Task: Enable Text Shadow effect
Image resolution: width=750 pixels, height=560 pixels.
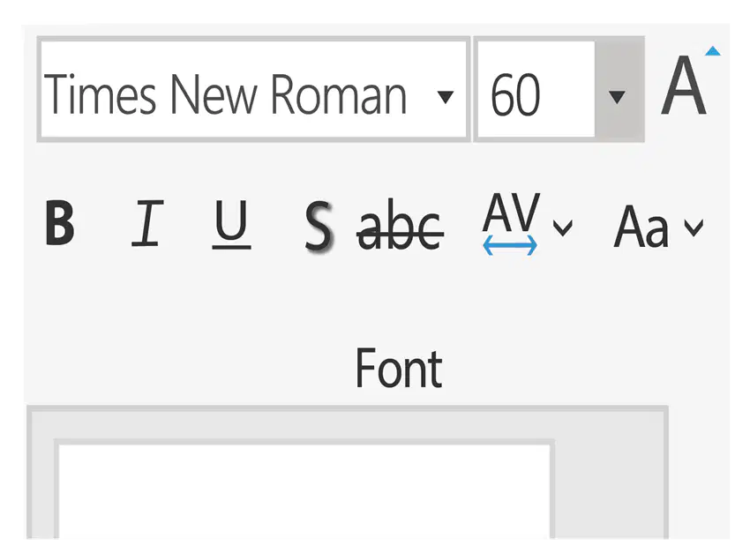Action: point(319,226)
